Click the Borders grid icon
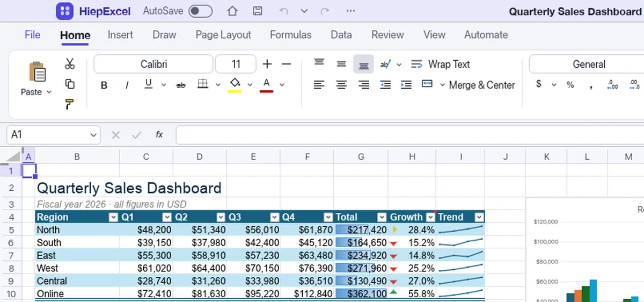The image size is (644, 302). click(x=203, y=84)
